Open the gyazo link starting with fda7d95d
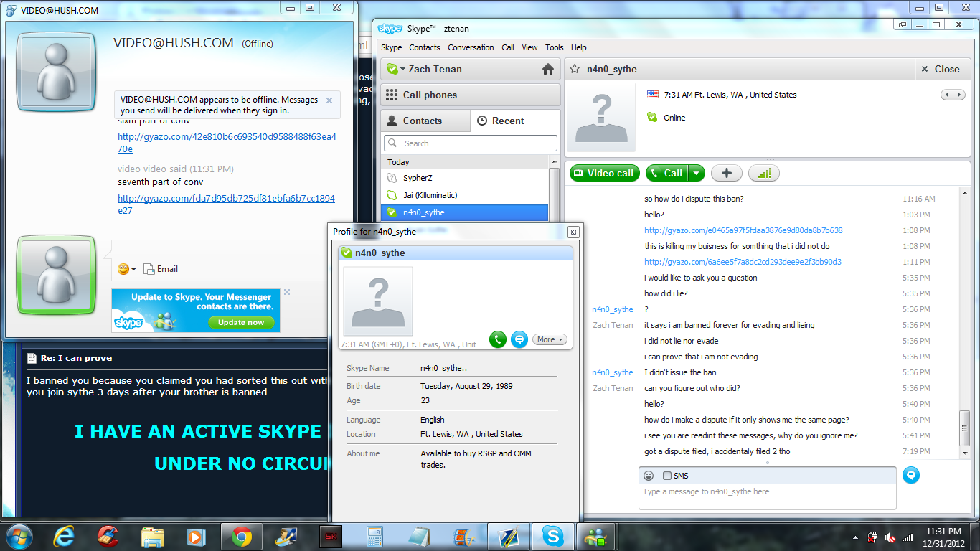Screen dimensions: 980x551 [226, 204]
